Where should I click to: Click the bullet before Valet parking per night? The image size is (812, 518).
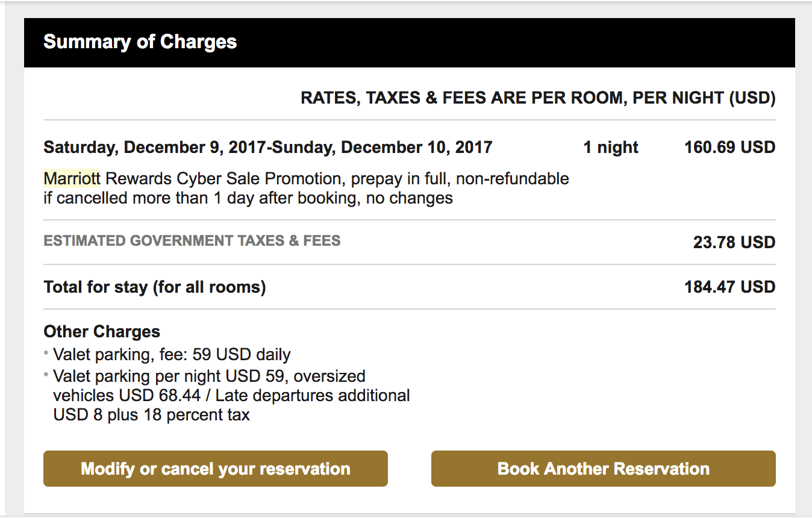pyautogui.click(x=46, y=375)
